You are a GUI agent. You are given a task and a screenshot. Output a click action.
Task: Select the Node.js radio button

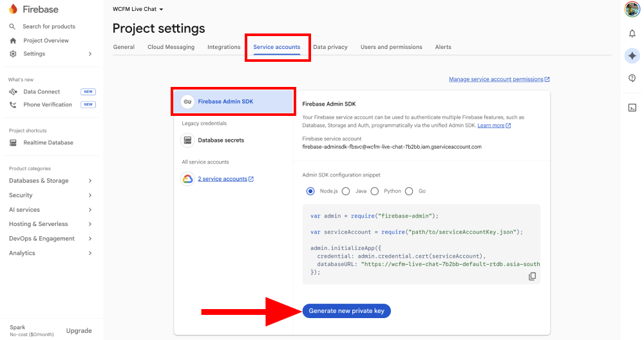coord(310,191)
